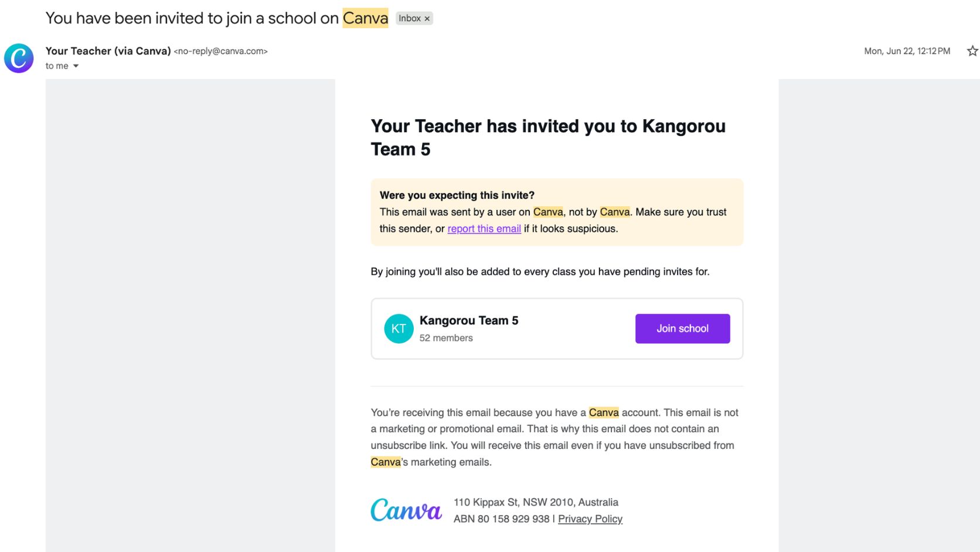
Task: Select the Kangorou Team 5 card title
Action: coord(469,320)
